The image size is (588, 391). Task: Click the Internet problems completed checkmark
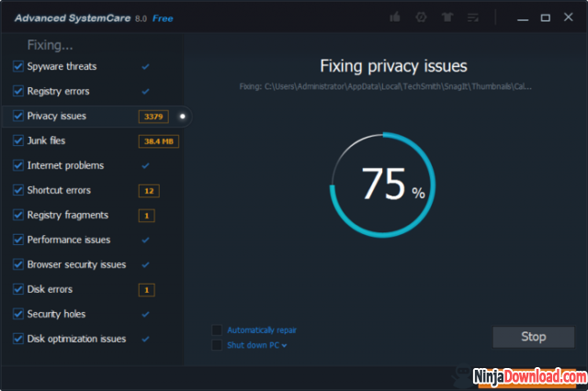(145, 165)
